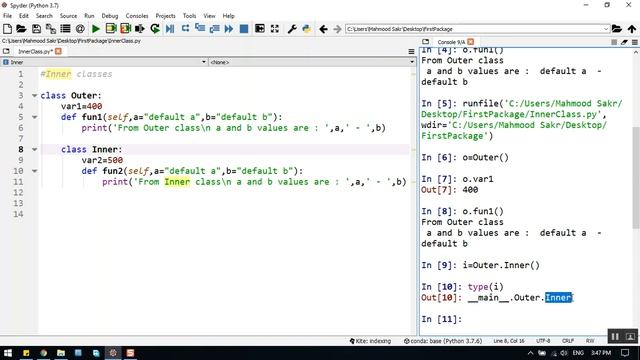Clear the console with the eraser icon
Screen dimensions: 640x360
[x=624, y=42]
